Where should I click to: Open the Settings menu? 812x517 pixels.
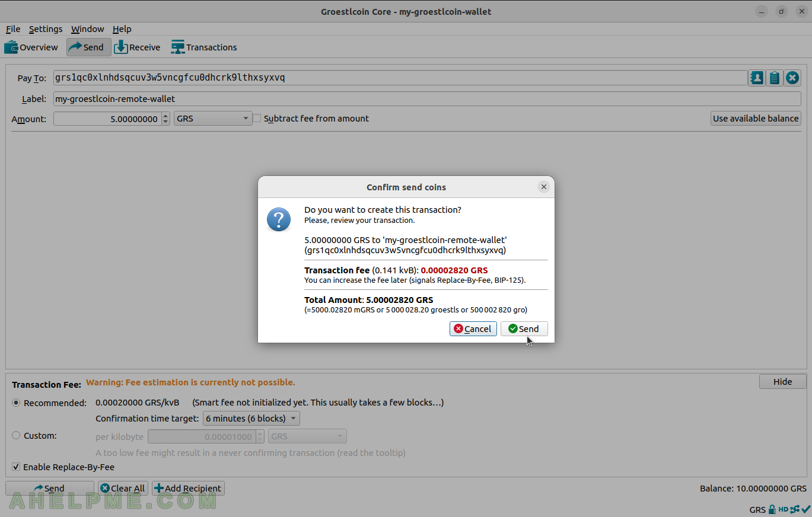[x=46, y=29]
